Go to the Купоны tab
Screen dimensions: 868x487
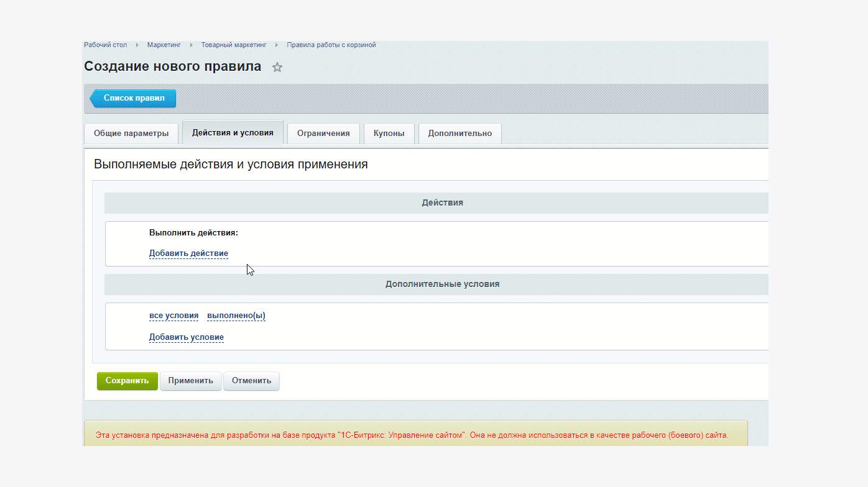[x=389, y=133]
